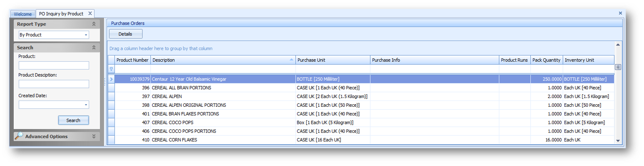
Task: Select the CEREAL ALL BRAN PORTIONS row
Action: [x=361, y=88]
